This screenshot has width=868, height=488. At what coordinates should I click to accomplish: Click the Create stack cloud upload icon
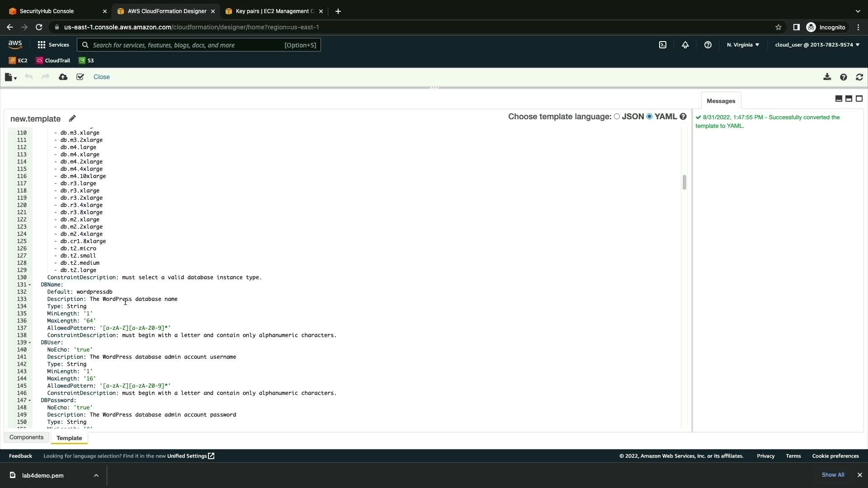click(x=63, y=77)
